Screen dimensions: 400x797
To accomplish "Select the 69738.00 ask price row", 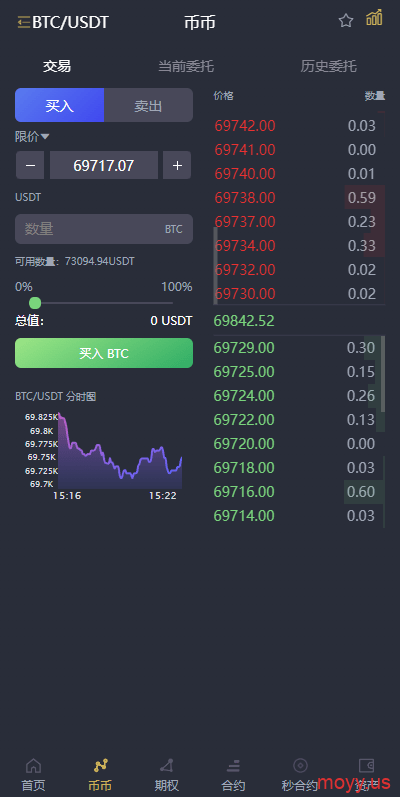I will (x=299, y=198).
